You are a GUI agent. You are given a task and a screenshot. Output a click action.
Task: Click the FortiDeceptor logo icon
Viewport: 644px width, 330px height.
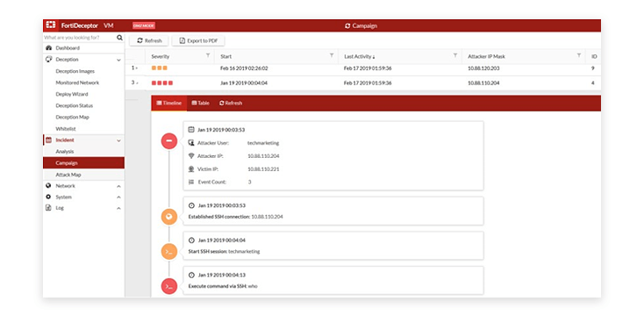pos(51,25)
